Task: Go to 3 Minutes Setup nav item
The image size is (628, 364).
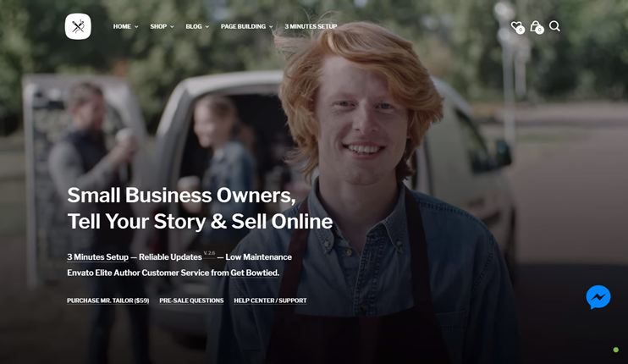Action: pyautogui.click(x=311, y=26)
